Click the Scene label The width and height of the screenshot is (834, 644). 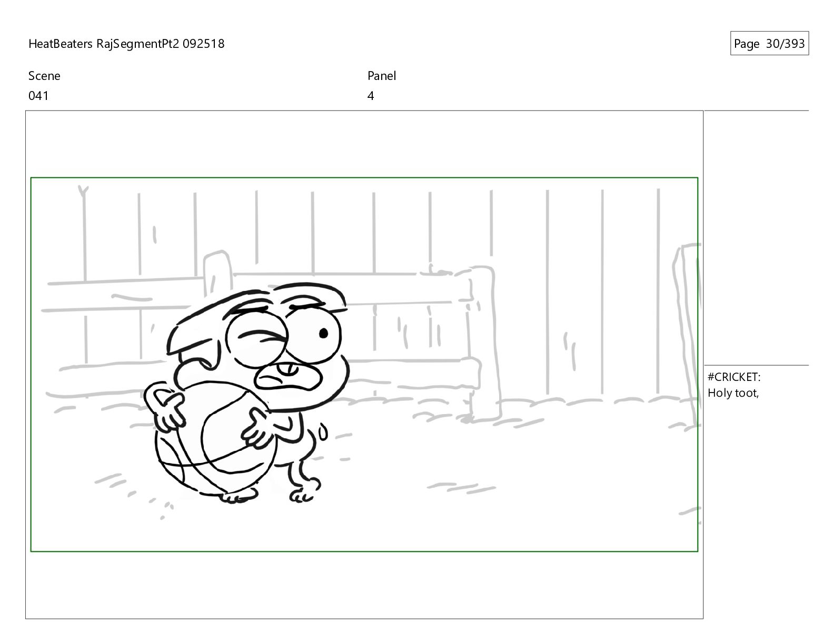pyautogui.click(x=44, y=76)
